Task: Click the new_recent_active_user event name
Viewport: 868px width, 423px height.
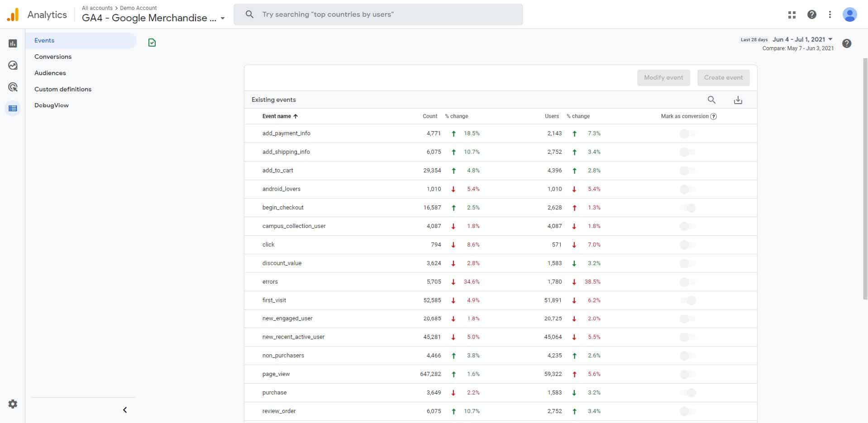Action: (x=294, y=337)
